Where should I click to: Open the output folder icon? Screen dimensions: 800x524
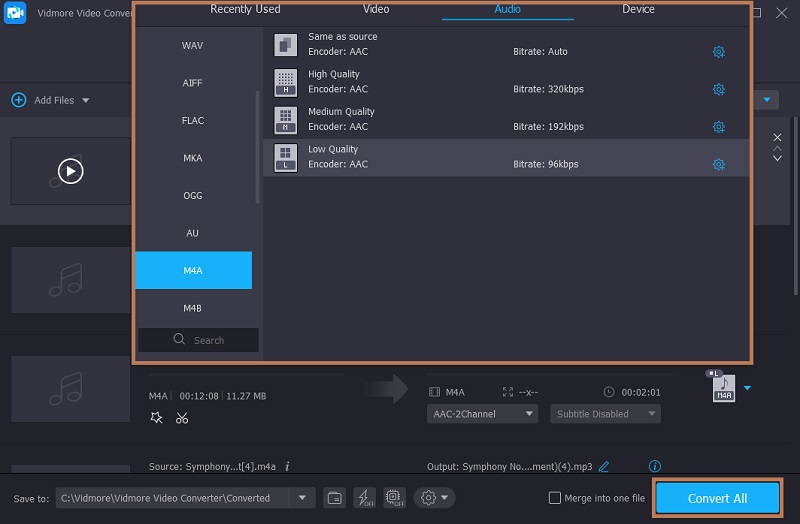(335, 498)
